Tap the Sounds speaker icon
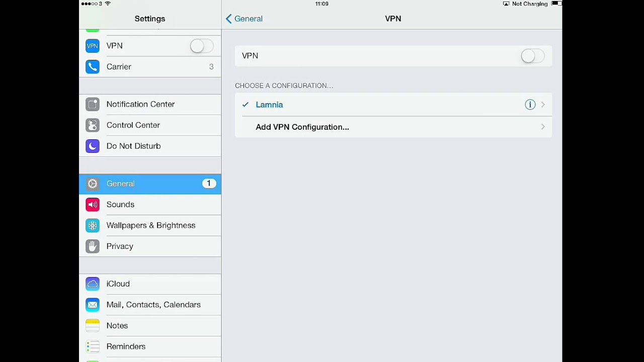The image size is (644, 362). tap(93, 205)
